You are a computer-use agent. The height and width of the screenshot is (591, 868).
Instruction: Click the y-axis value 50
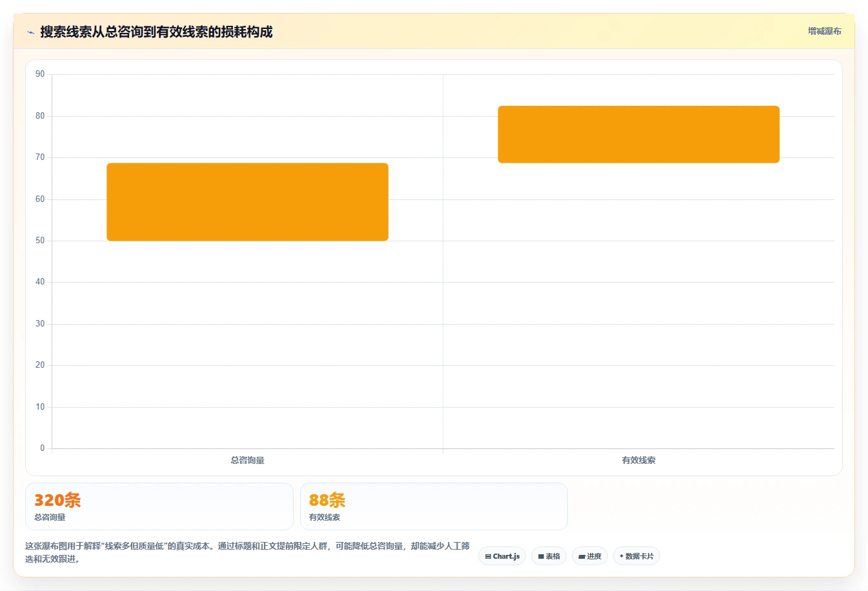click(40, 241)
